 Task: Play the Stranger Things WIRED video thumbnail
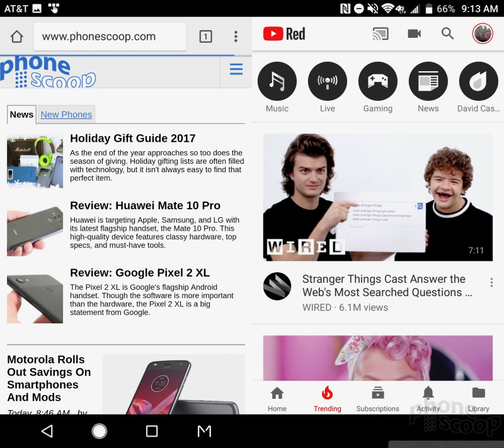pyautogui.click(x=377, y=197)
